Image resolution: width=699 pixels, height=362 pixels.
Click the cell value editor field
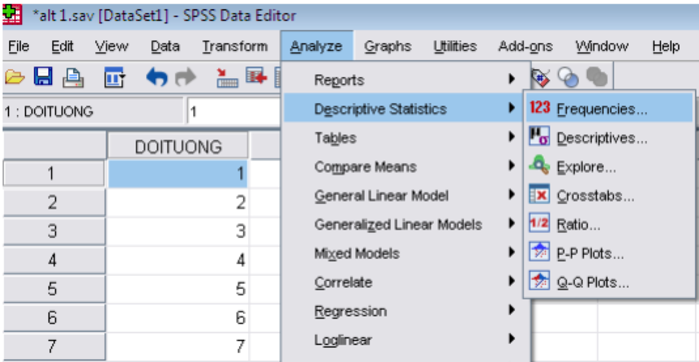(234, 111)
